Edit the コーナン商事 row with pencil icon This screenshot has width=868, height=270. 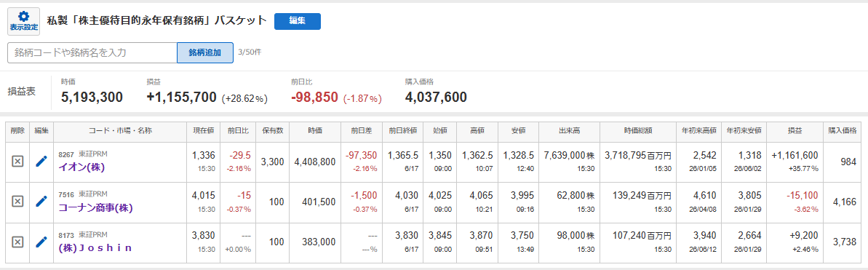(x=41, y=202)
